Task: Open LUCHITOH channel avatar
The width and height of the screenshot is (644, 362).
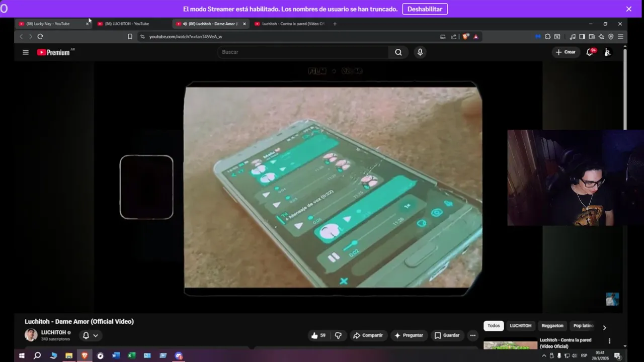Action: click(x=31, y=335)
